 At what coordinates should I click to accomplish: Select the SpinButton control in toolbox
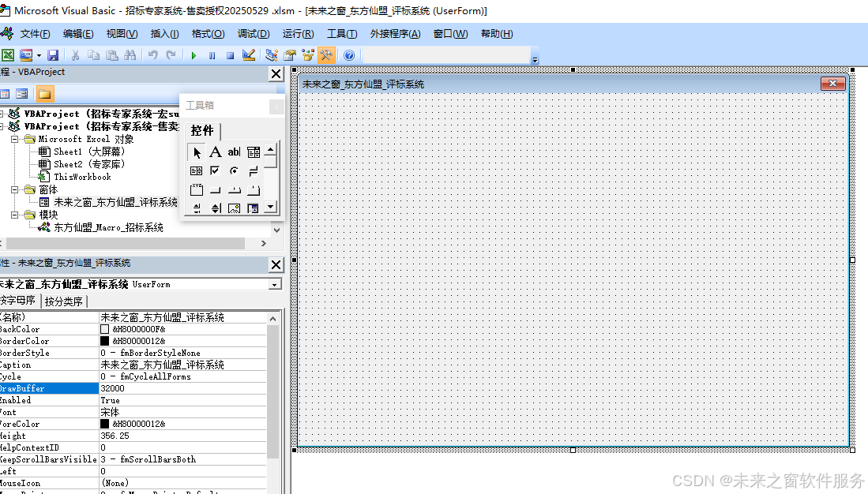coord(216,208)
